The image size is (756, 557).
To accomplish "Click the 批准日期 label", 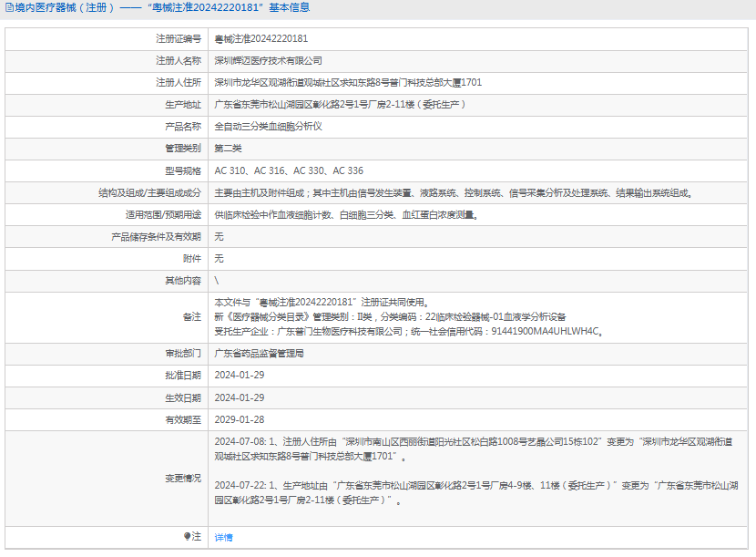I will [x=183, y=375].
